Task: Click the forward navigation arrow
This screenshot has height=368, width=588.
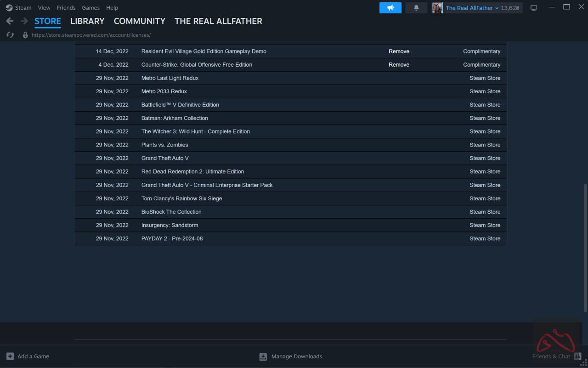Action: (24, 21)
